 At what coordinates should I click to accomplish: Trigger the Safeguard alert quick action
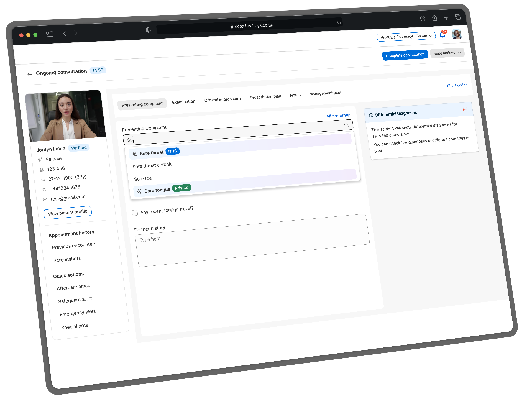75,300
